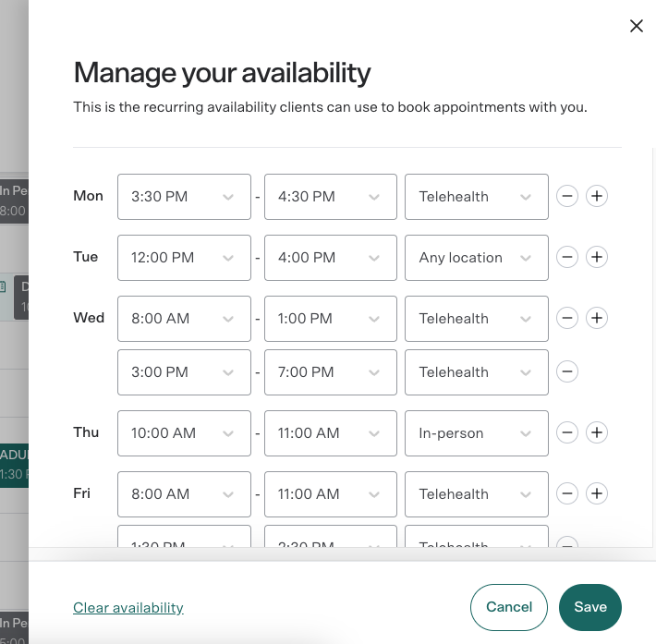656x644 pixels.
Task: Change Monday Telehealth location dropdown
Action: (x=476, y=197)
